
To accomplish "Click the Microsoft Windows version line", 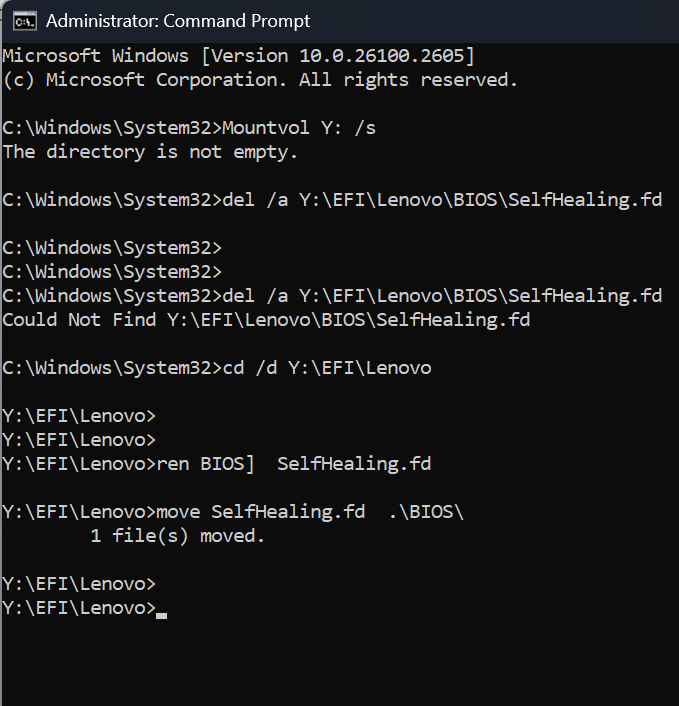I will coord(239,56).
